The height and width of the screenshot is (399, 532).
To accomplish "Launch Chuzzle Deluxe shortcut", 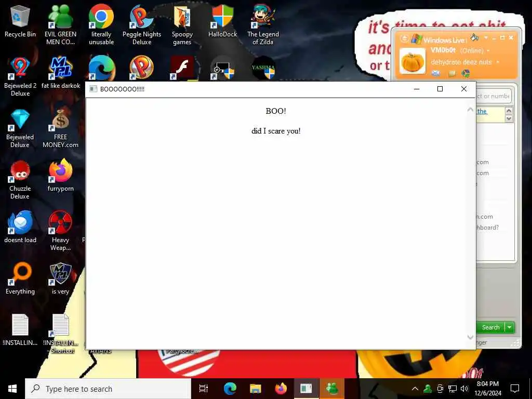I will tap(20, 180).
